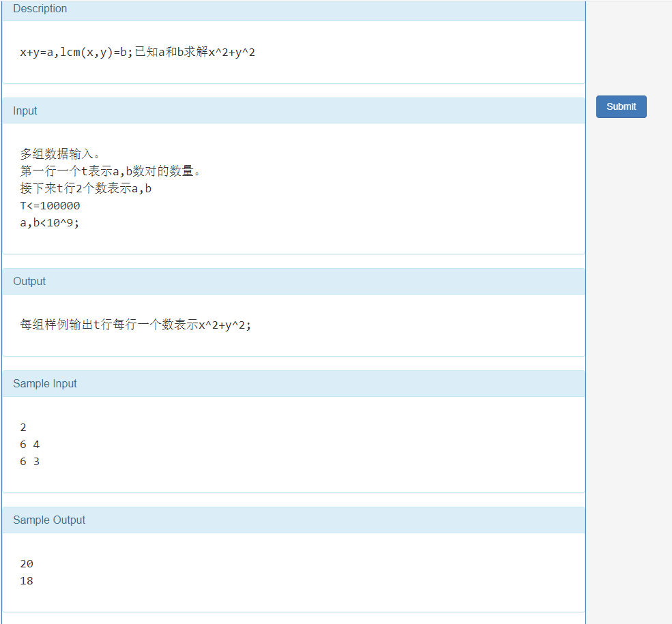The image size is (672, 624).
Task: Click the Output section header
Action: coord(29,281)
